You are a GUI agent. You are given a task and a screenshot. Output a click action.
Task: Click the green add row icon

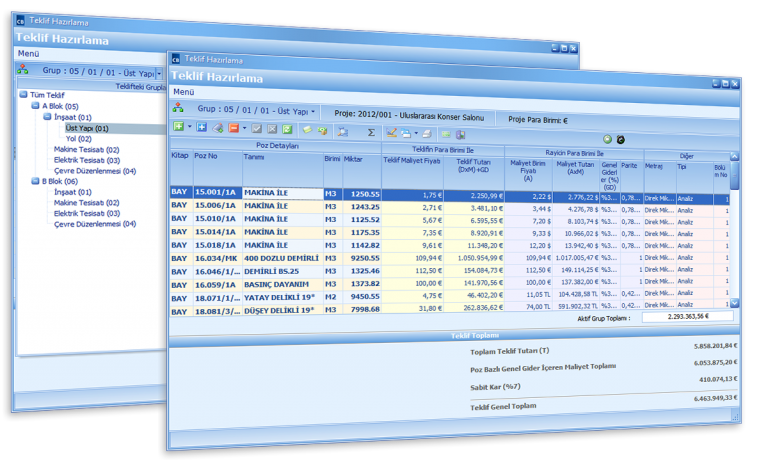coord(178,128)
